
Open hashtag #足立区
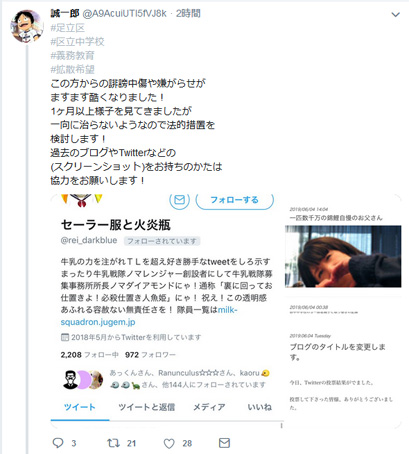tap(68, 28)
